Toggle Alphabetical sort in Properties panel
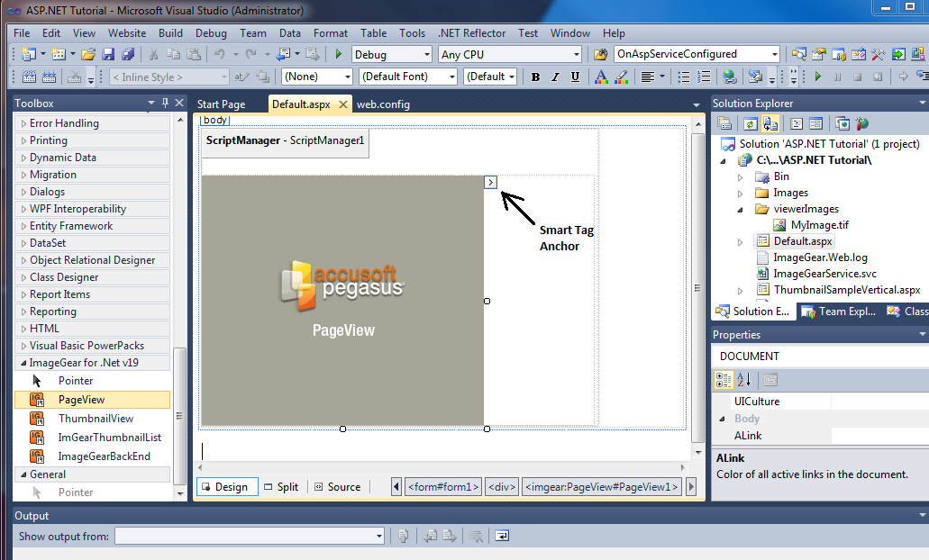This screenshot has height=560, width=929. (x=744, y=380)
